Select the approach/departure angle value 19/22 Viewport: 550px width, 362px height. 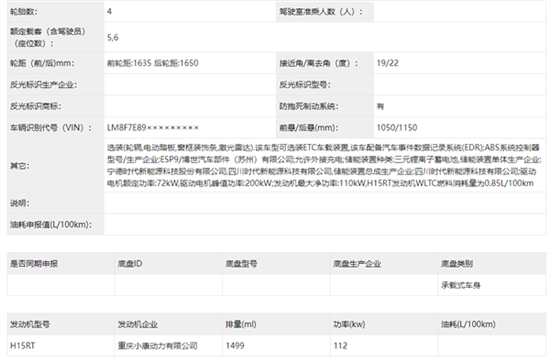388,63
